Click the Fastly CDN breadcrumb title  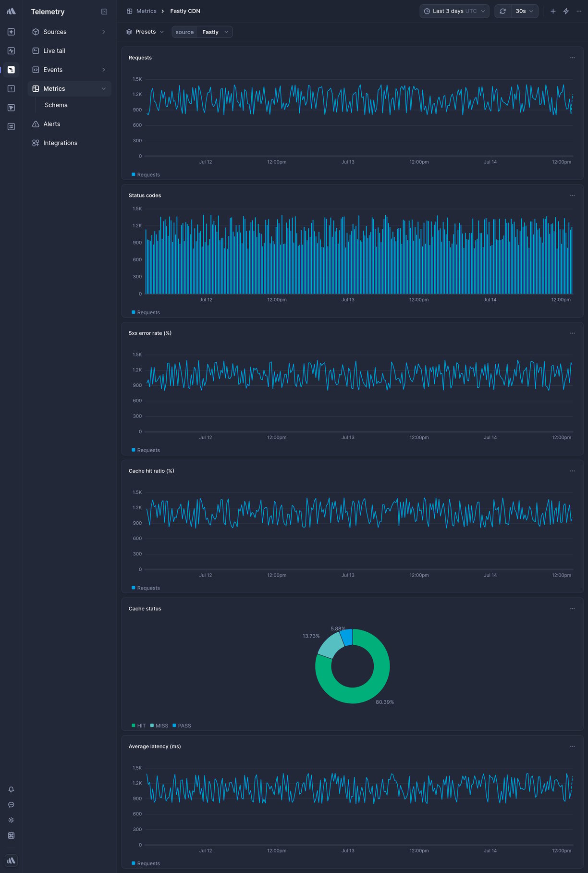(x=185, y=11)
